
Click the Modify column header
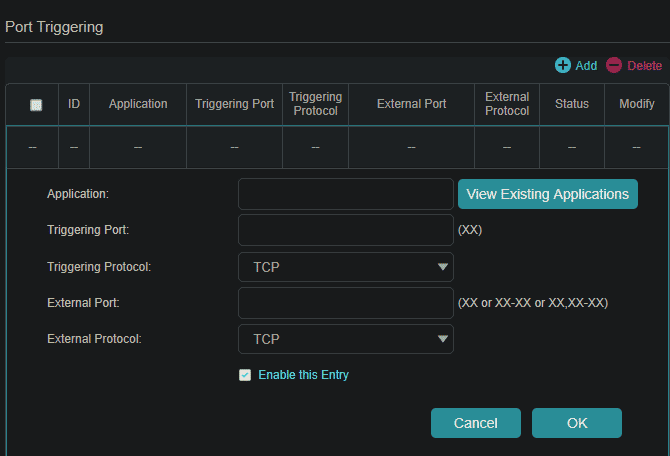637,104
